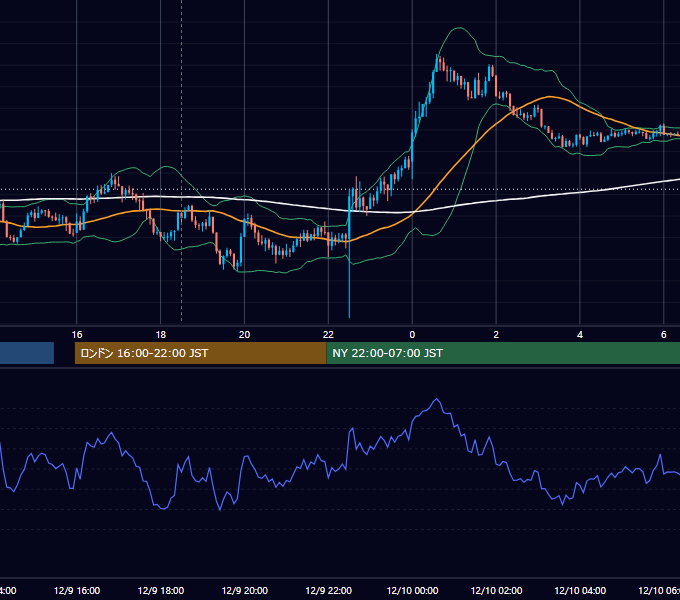Click the 22 hour axis label
680x600 pixels.
[328, 335]
